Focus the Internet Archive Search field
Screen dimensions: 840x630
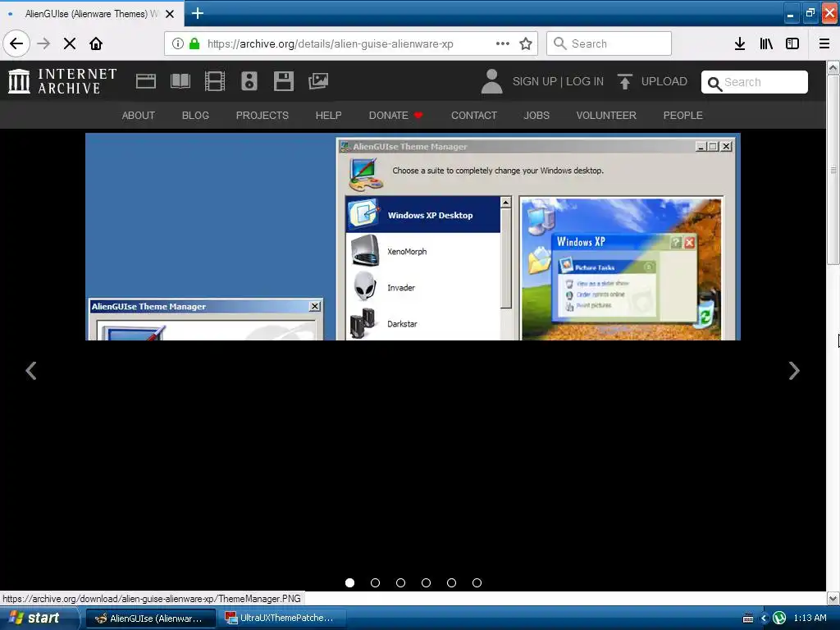(755, 82)
